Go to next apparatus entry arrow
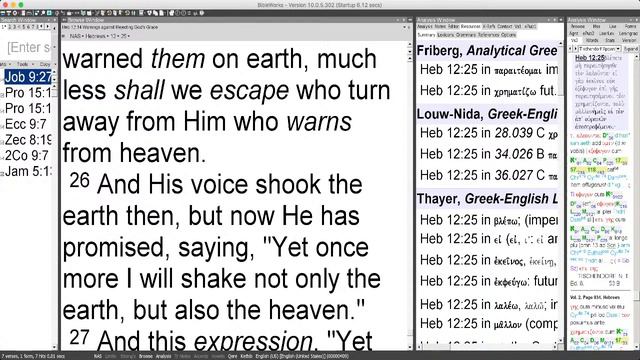This screenshot has height=360, width=640. [x=575, y=49]
